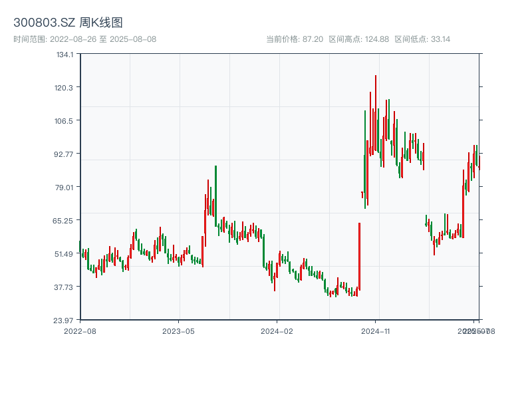Click the x-axis label 2024-11

tap(375, 331)
